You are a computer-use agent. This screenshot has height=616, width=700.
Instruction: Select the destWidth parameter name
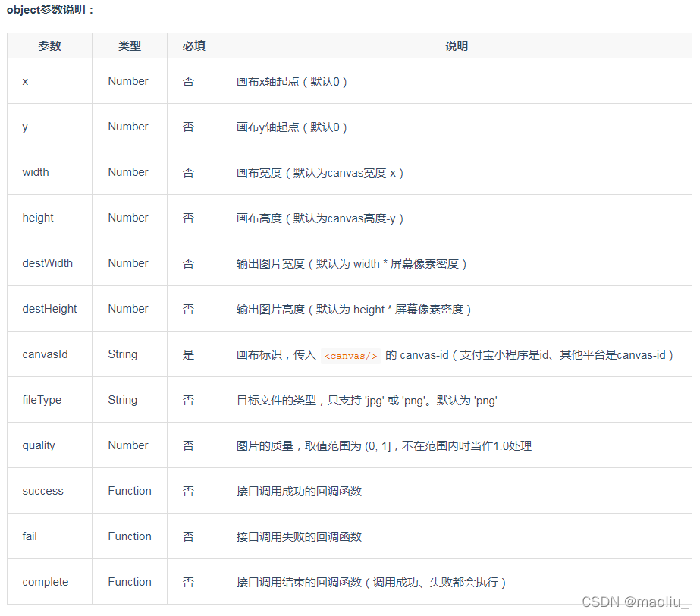click(x=47, y=262)
